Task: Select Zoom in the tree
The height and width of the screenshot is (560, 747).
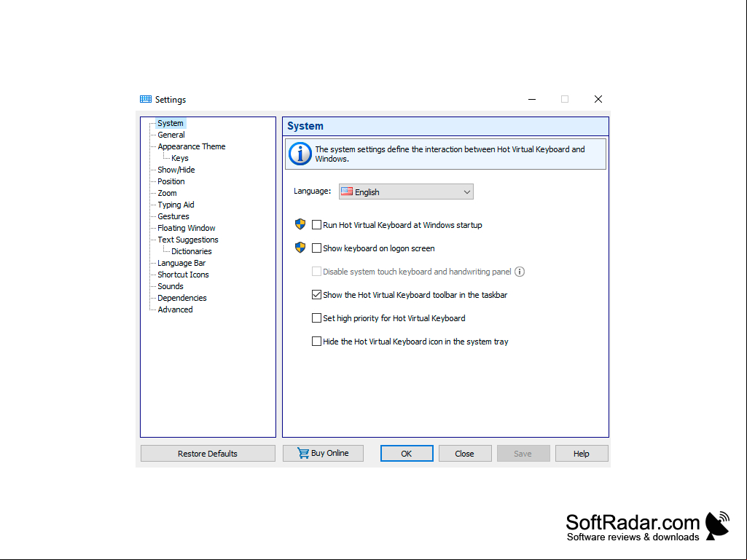Action: (x=167, y=193)
